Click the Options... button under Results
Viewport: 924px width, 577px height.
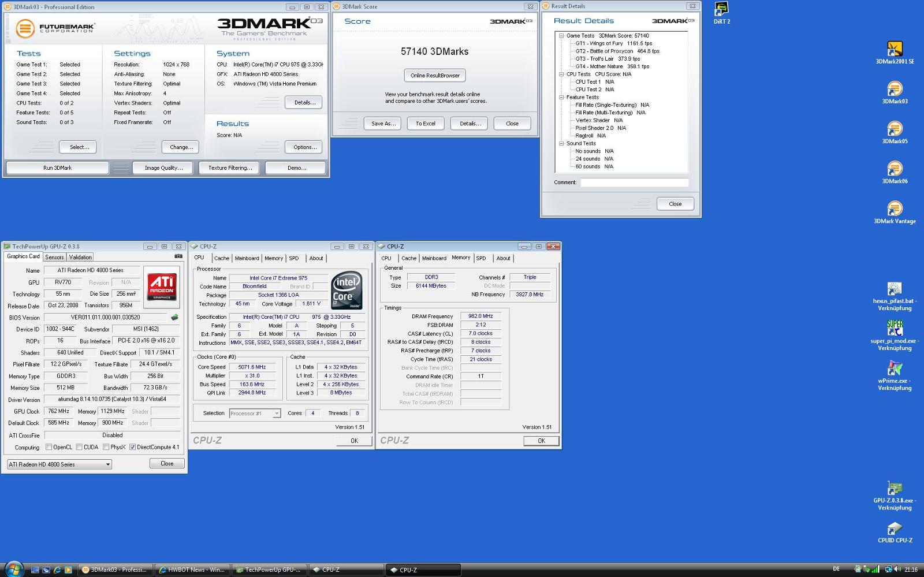point(304,147)
